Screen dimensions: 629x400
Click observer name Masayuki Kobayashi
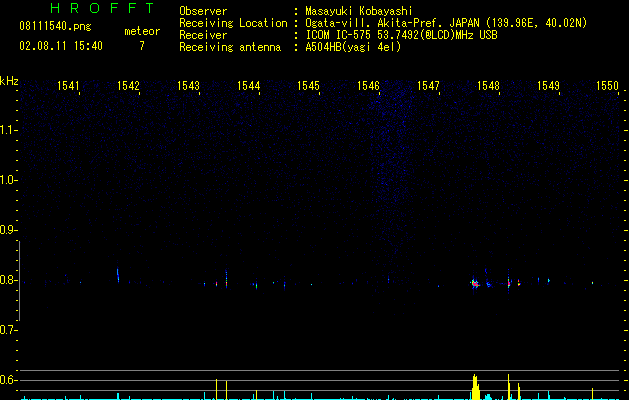click(359, 11)
